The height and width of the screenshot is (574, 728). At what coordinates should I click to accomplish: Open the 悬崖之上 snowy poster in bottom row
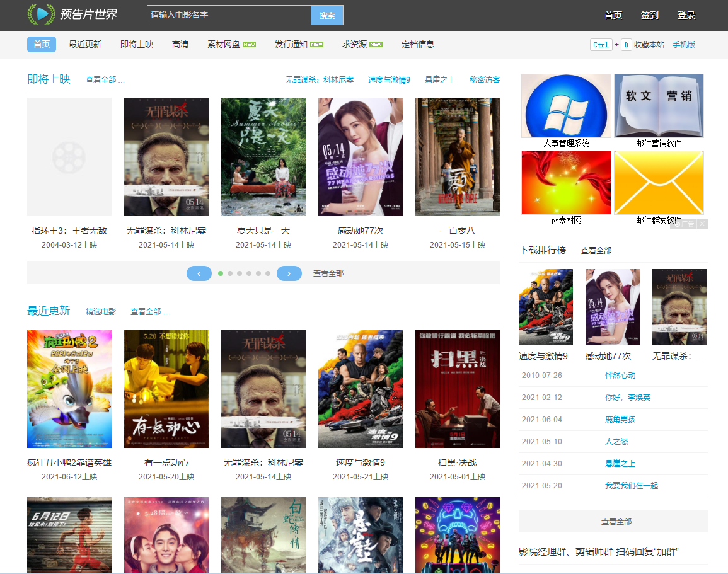pyautogui.click(x=361, y=536)
